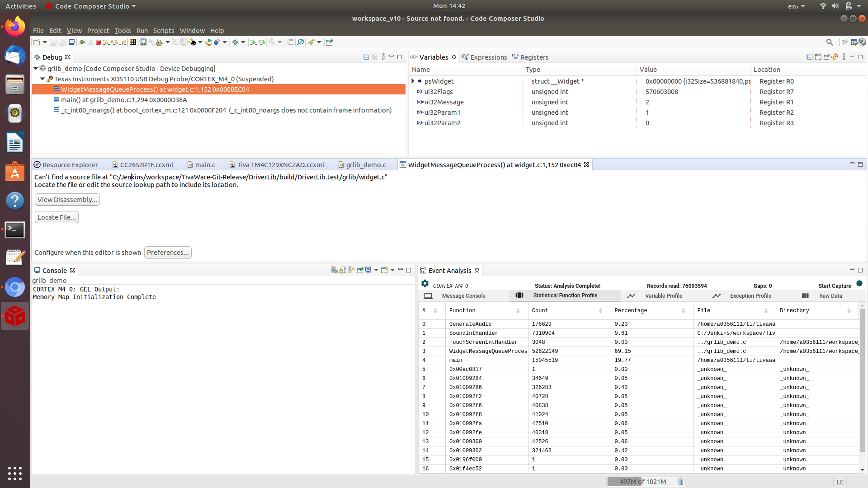The image size is (868, 488).
Task: Toggle the Start Capture indicator
Action: click(x=859, y=284)
